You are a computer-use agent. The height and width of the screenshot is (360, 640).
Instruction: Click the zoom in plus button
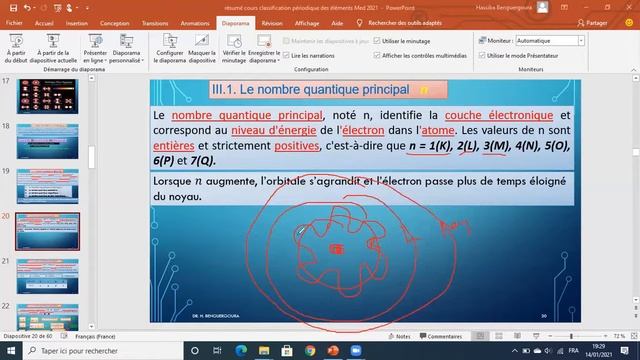pyautogui.click(x=605, y=336)
